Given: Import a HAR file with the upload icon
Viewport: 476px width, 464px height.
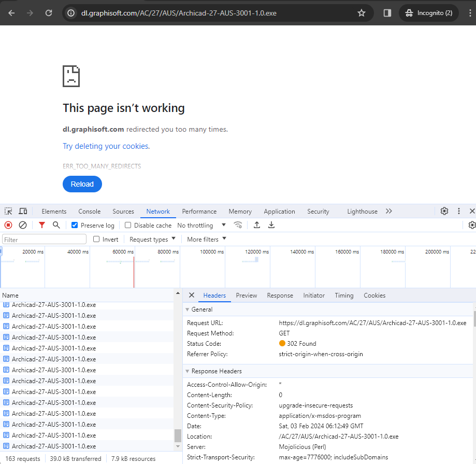Looking at the screenshot, I should tap(257, 225).
